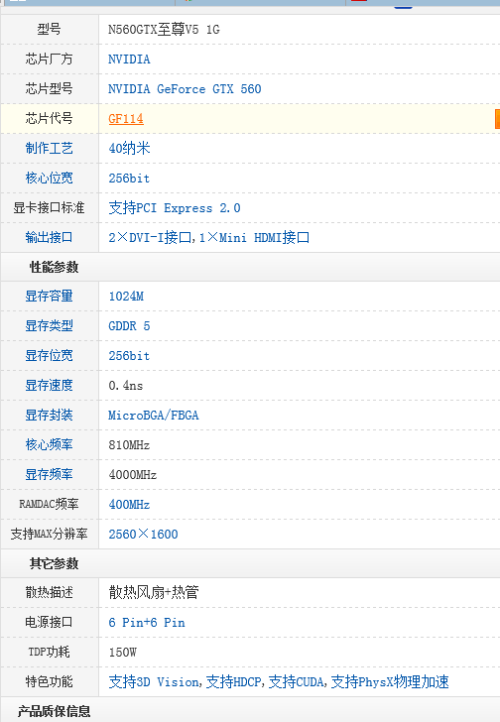Open 支持PCI Express 2.0 link
Screen dimensions: 500x722
pyautogui.click(x=174, y=208)
